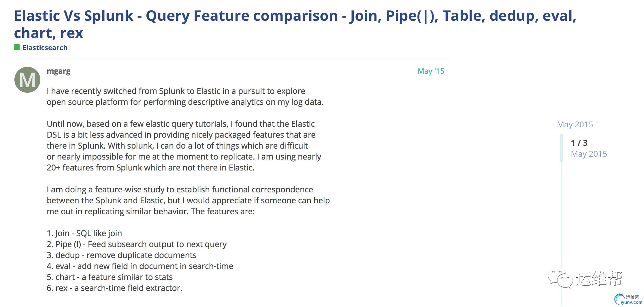Viewport: 644px width, 307px height.
Task: Click the "1 / 3" post counter
Action: pyautogui.click(x=579, y=143)
